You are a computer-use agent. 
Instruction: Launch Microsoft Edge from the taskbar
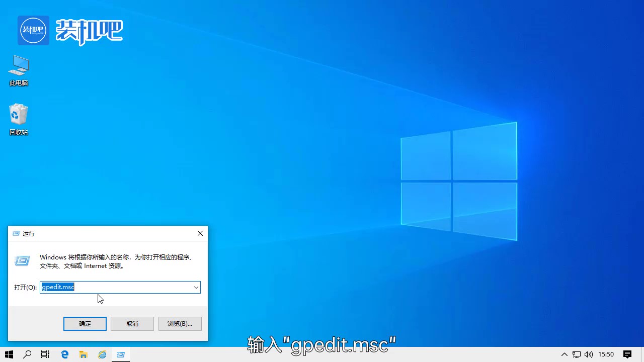(64, 354)
